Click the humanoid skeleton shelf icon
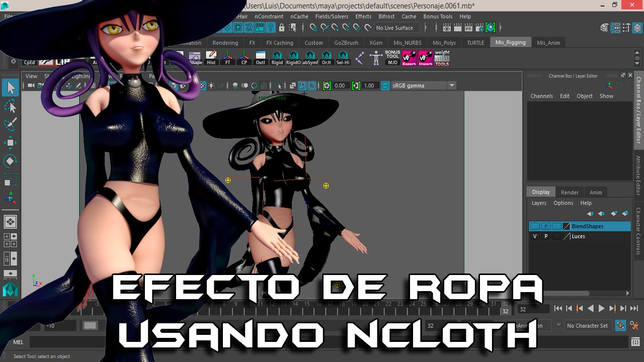The image size is (644, 362). (x=376, y=58)
